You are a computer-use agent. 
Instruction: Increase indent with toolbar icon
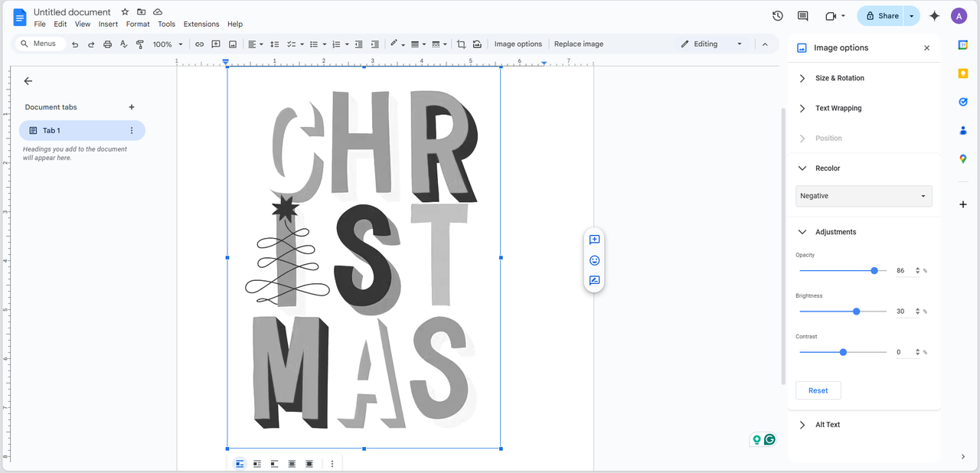374,44
